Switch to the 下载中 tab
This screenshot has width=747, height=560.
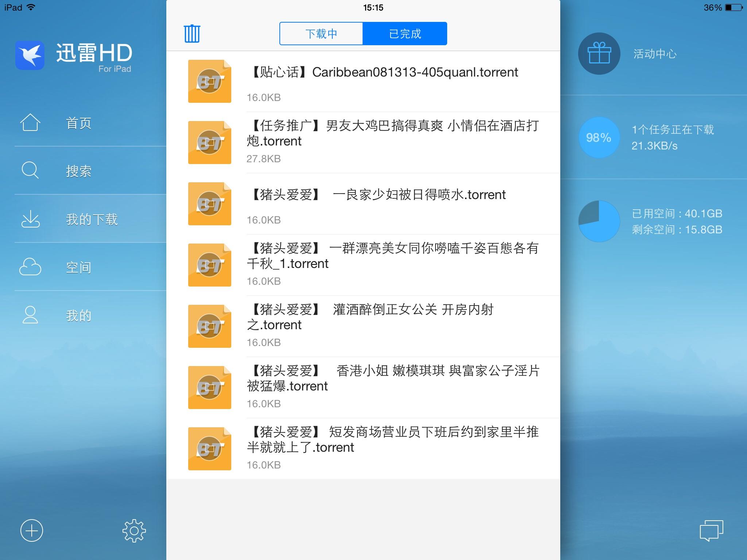click(x=321, y=34)
